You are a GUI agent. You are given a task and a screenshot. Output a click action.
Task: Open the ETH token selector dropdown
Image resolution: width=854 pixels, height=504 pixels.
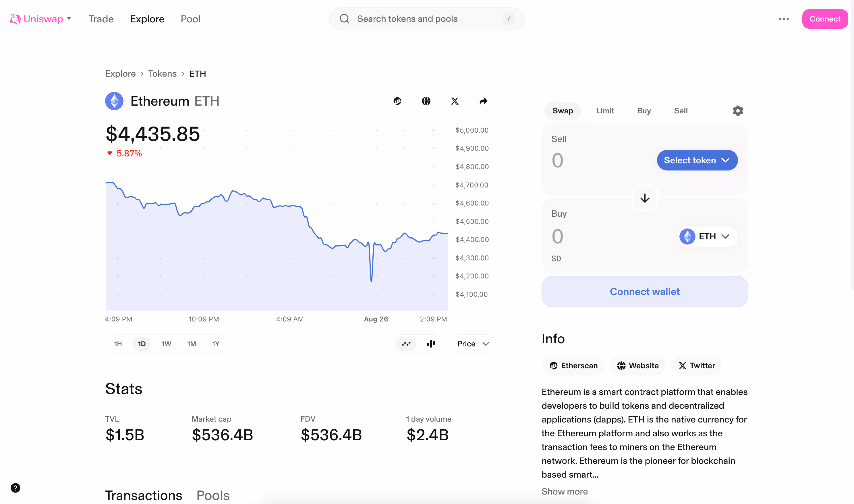tap(707, 237)
